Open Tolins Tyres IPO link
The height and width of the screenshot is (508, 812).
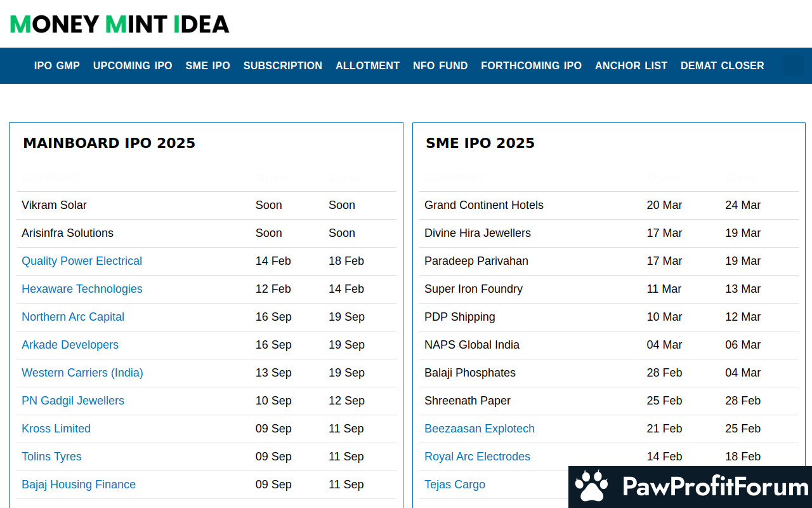coord(51,457)
